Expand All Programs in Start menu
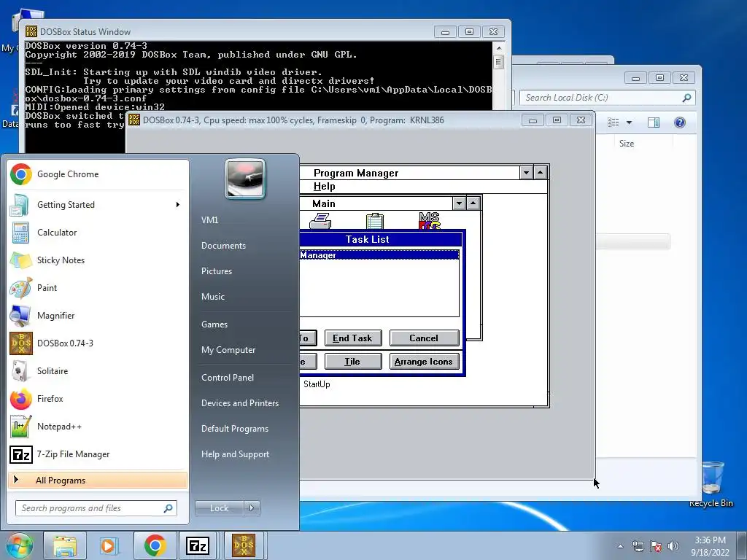Screen dimensions: 747x560 (x=98, y=480)
